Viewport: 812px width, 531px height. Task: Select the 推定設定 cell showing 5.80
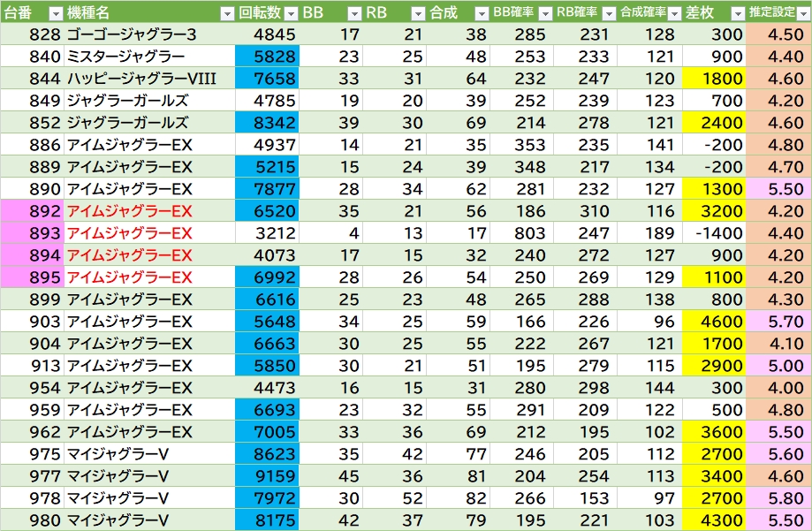pos(778,498)
